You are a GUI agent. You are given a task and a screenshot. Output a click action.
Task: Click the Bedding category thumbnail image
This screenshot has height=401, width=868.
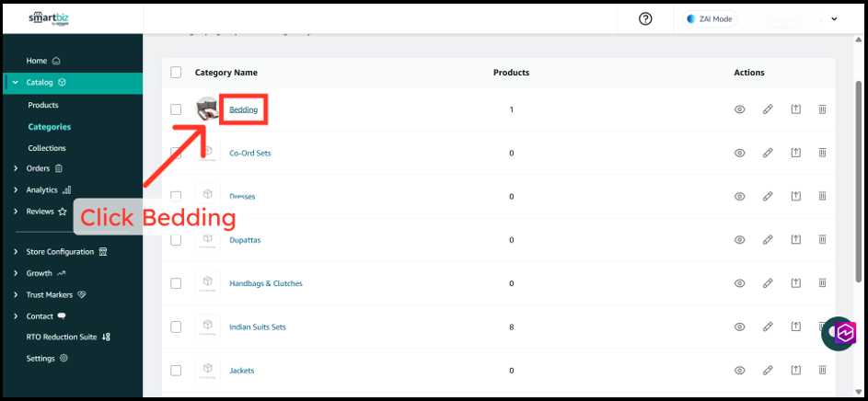(x=208, y=109)
